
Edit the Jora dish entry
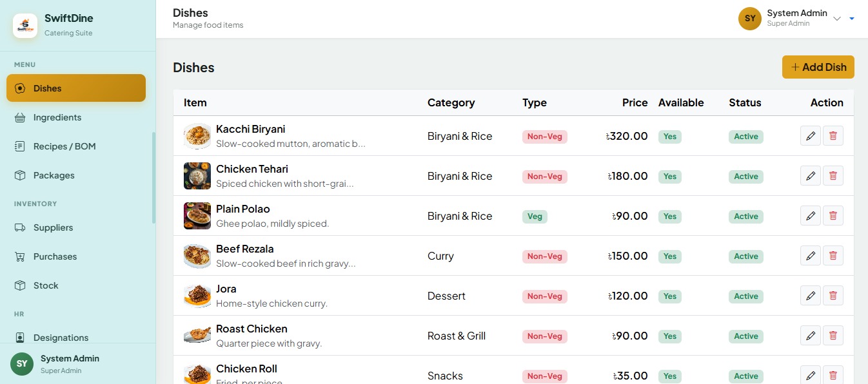811,296
